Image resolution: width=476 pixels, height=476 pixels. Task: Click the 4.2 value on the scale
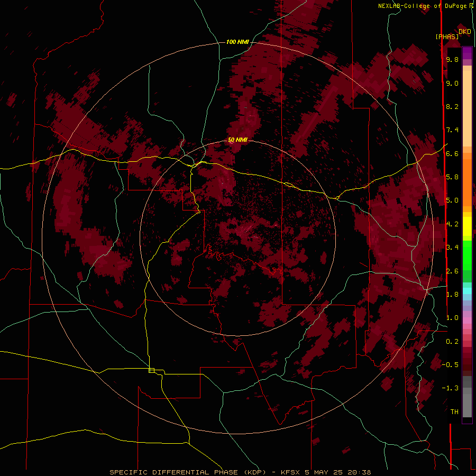tap(452, 224)
